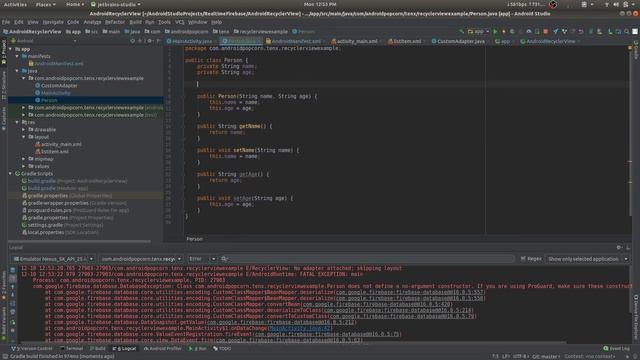Image resolution: width=640 pixels, height=360 pixels.
Task: Open the Gradle side panel
Action: (x=636, y=50)
